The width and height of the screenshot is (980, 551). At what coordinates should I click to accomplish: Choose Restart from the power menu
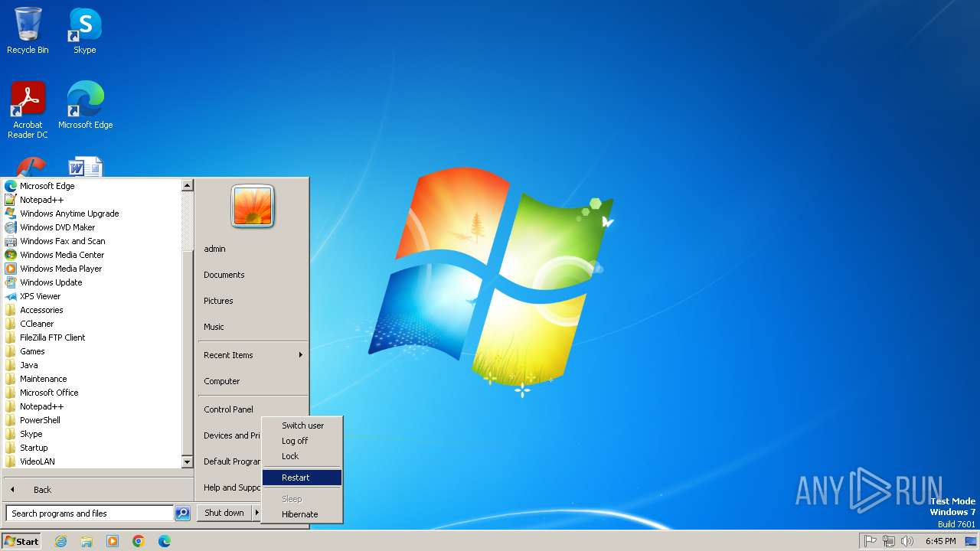(x=302, y=478)
